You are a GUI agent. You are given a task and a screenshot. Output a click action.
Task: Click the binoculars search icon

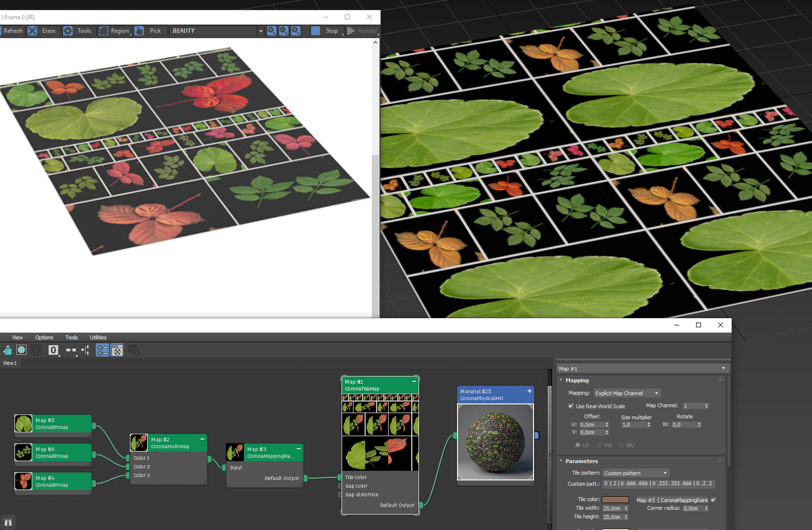[x=8, y=522]
